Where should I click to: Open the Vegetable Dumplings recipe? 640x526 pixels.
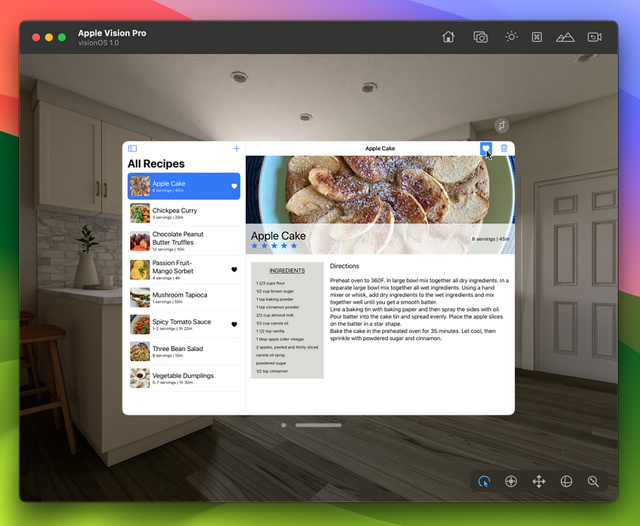point(185,379)
